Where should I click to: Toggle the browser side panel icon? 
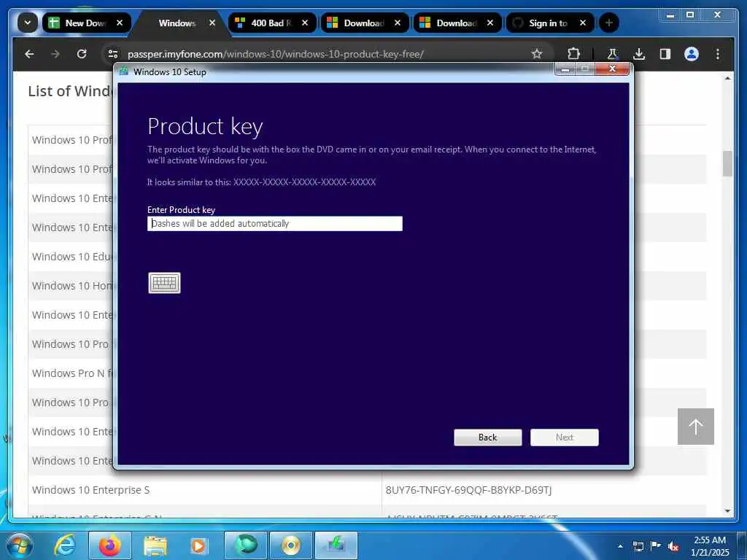pyautogui.click(x=665, y=54)
